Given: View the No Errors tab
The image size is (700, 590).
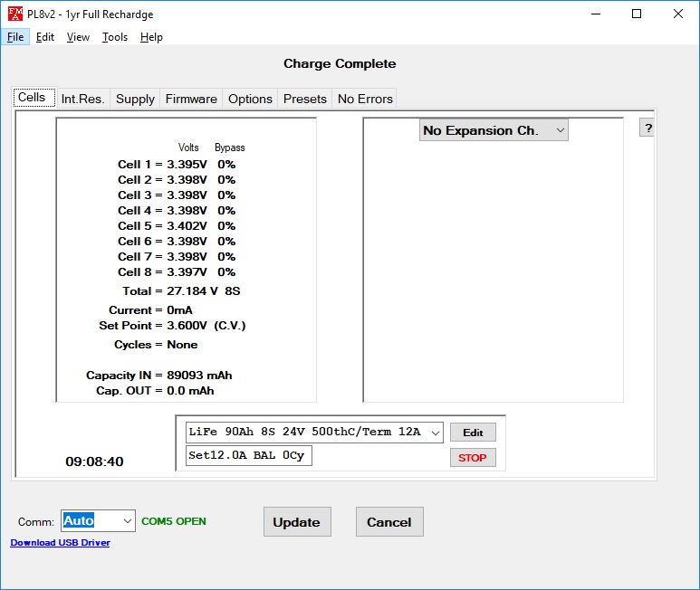Looking at the screenshot, I should pyautogui.click(x=365, y=99).
